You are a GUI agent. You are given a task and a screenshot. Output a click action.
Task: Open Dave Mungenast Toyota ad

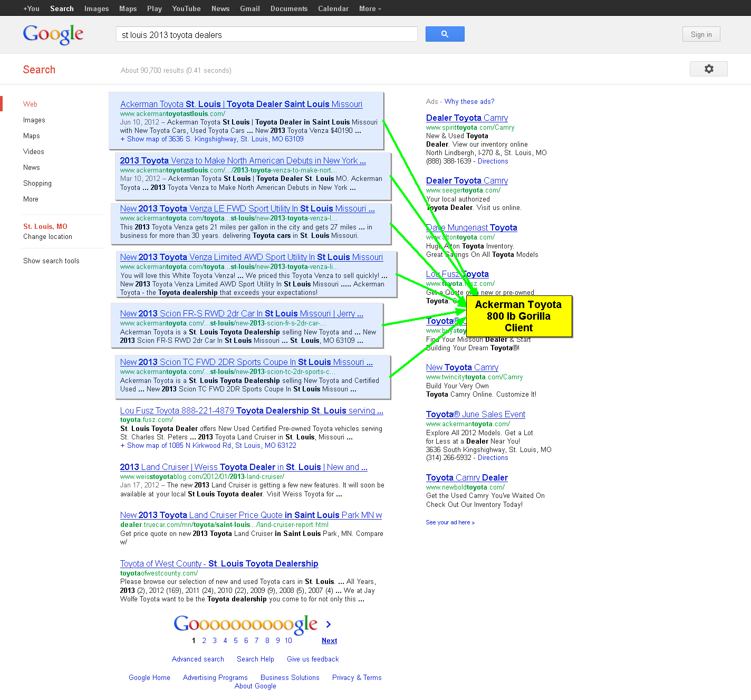click(x=471, y=228)
